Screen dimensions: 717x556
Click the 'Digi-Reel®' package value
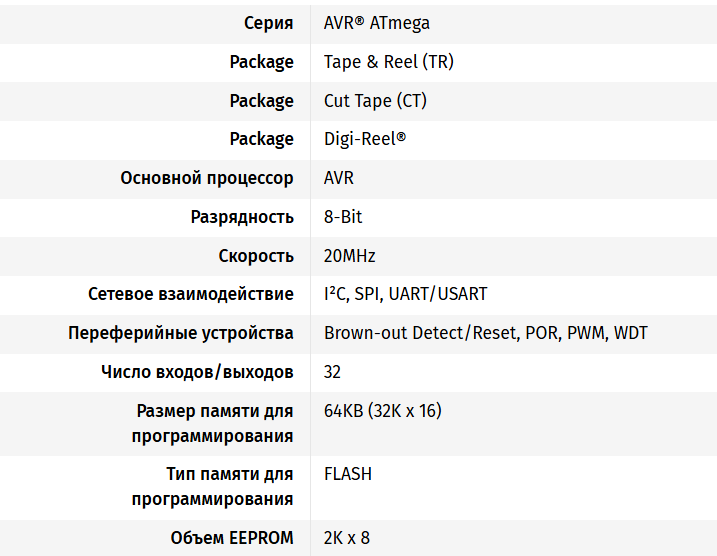[x=365, y=139]
